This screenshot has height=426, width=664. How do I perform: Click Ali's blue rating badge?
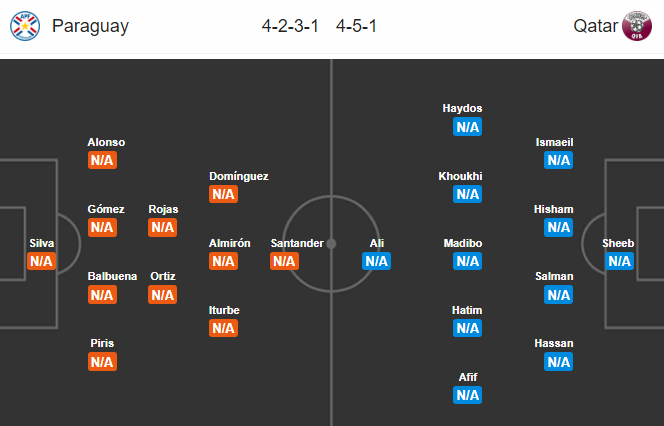[376, 261]
